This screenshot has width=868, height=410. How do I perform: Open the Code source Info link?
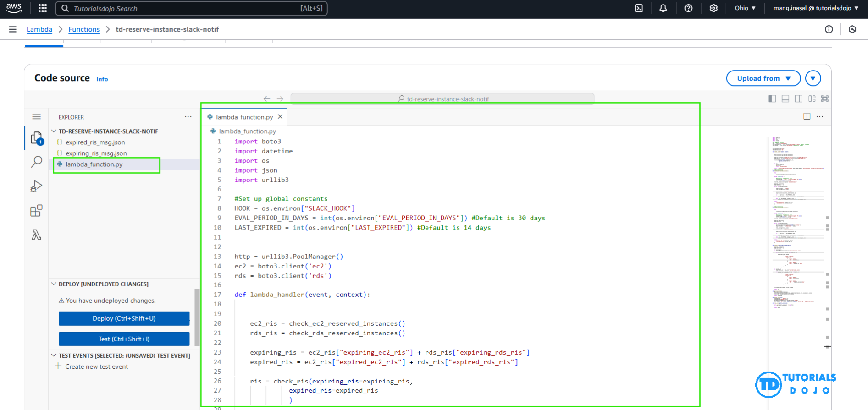click(102, 79)
